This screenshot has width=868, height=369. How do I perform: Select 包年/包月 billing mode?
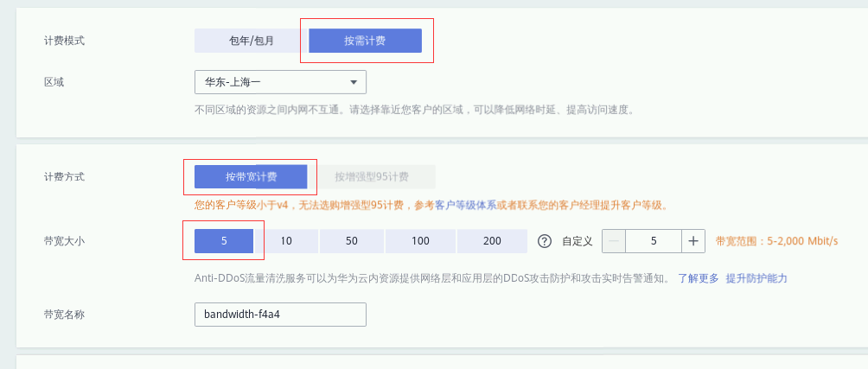(251, 41)
